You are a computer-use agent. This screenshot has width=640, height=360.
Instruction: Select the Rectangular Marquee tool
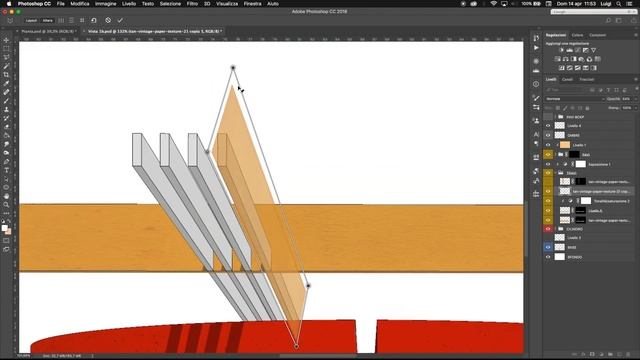[6, 49]
